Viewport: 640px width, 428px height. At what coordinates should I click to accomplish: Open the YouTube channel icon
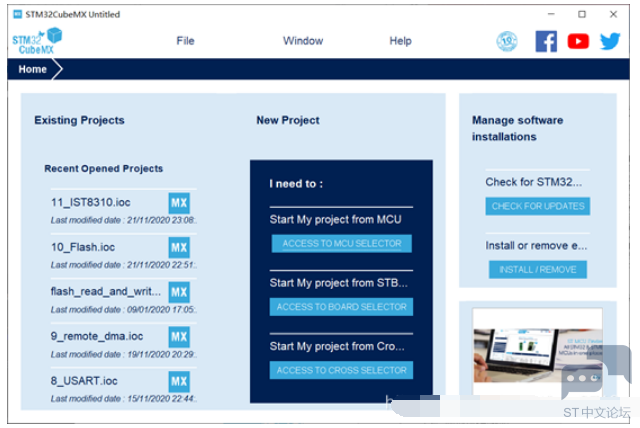(578, 41)
